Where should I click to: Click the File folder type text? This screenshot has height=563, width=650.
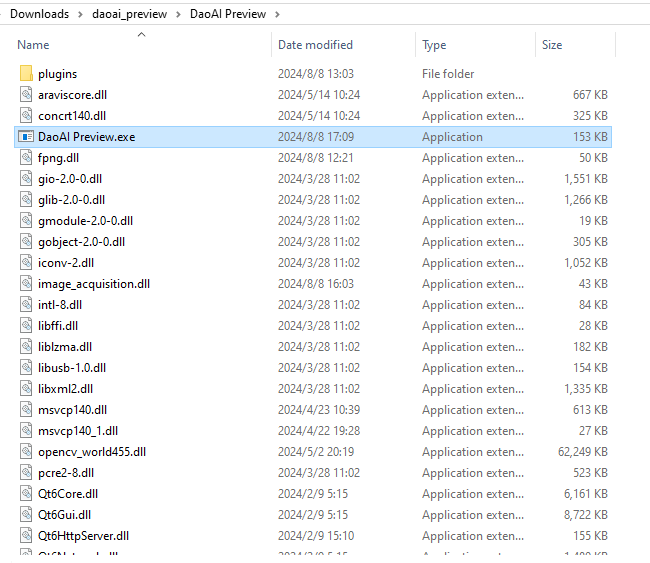448,74
